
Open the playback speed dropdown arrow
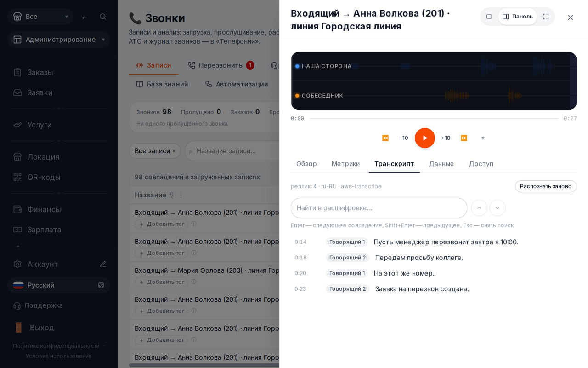(483, 138)
